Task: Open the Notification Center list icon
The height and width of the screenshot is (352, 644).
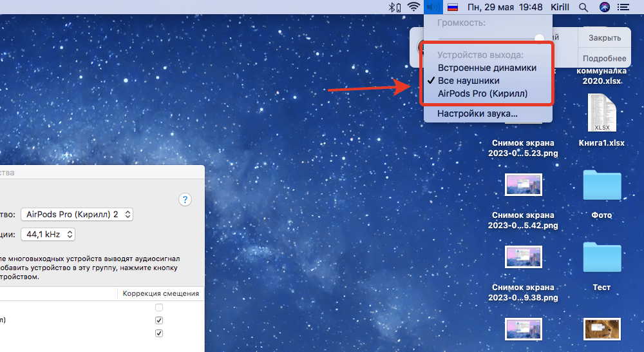Action: (x=623, y=8)
